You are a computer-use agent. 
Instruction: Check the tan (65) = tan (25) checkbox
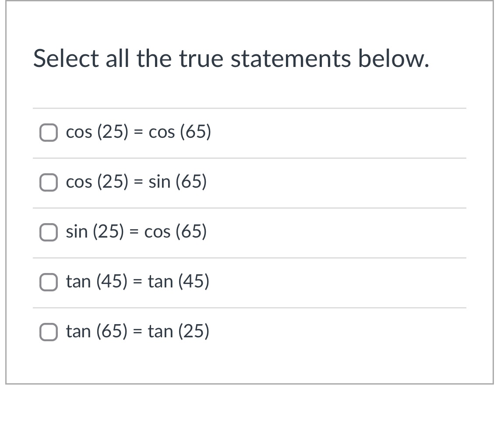(49, 331)
